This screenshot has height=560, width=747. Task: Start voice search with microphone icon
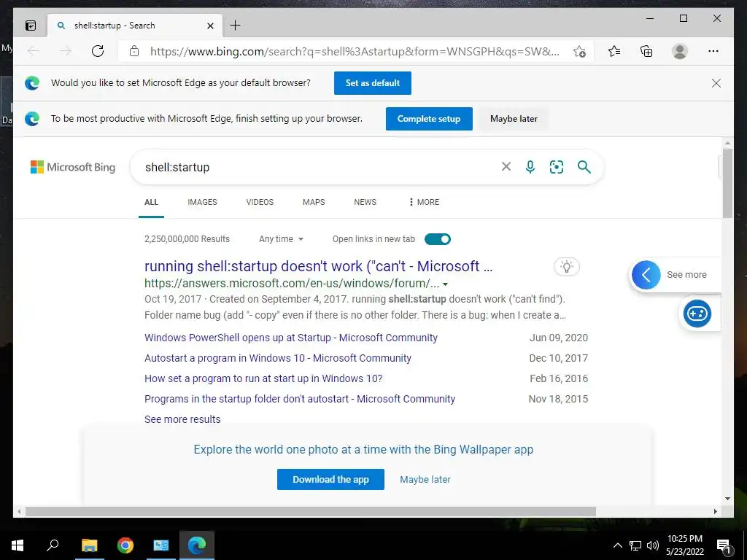coord(530,167)
